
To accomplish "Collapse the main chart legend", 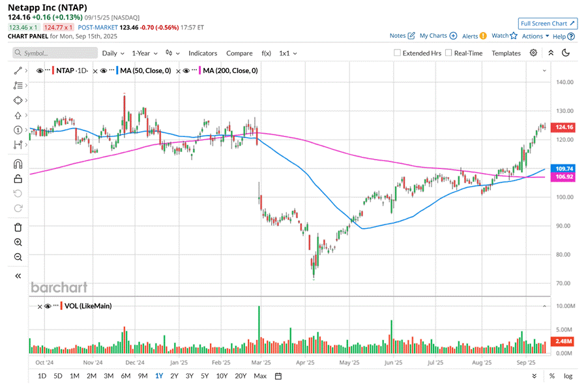I will [x=544, y=70].
